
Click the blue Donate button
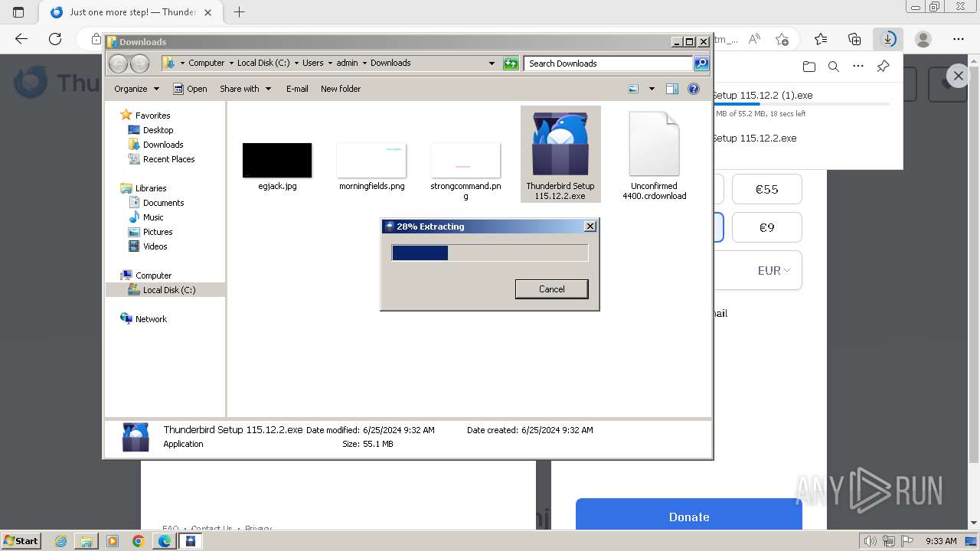pyautogui.click(x=689, y=517)
